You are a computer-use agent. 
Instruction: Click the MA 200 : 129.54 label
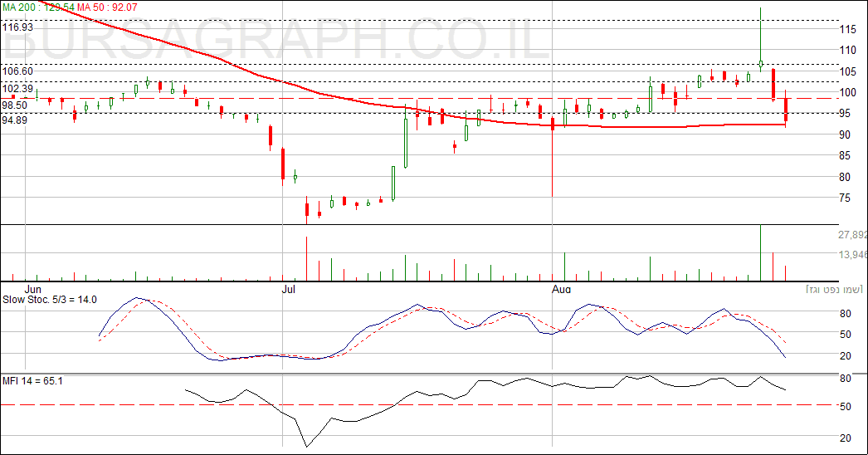click(38, 7)
